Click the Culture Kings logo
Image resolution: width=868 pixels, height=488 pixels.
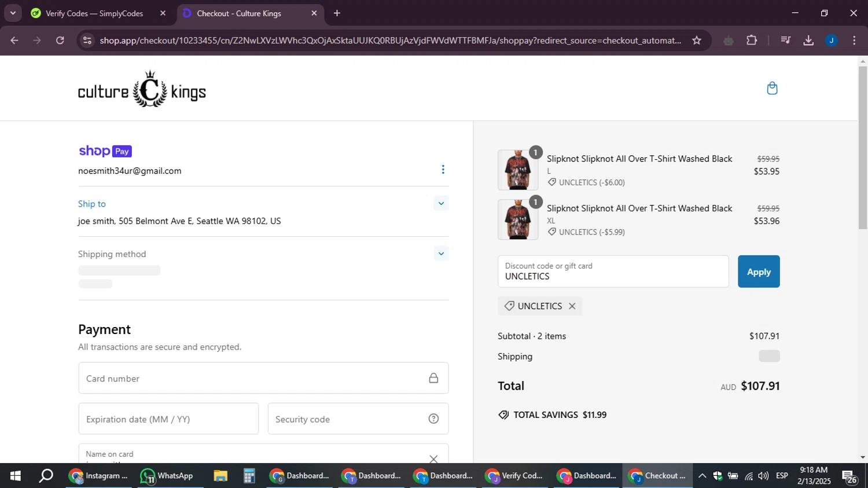point(142,89)
